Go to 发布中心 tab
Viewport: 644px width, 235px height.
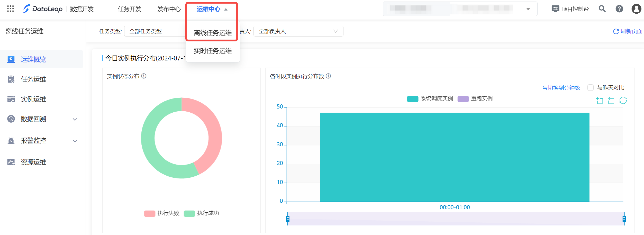(x=169, y=9)
